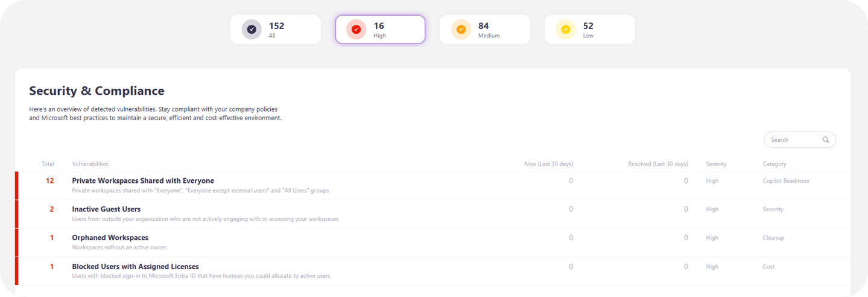The height and width of the screenshot is (297, 868).
Task: Open the Orphaned Workspaces vulnerability
Action: coord(110,238)
